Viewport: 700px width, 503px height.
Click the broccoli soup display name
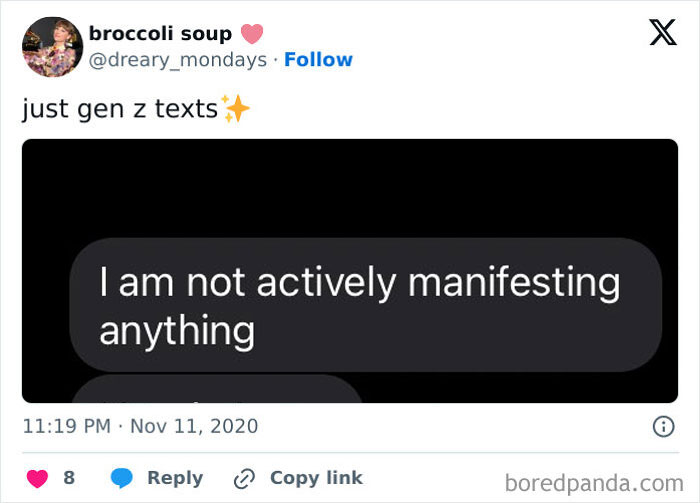point(160,34)
